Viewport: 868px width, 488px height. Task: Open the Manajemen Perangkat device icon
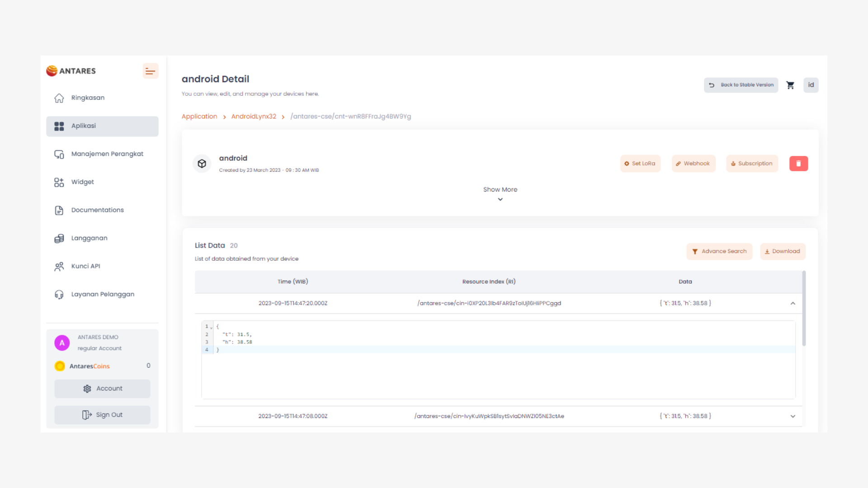click(59, 154)
